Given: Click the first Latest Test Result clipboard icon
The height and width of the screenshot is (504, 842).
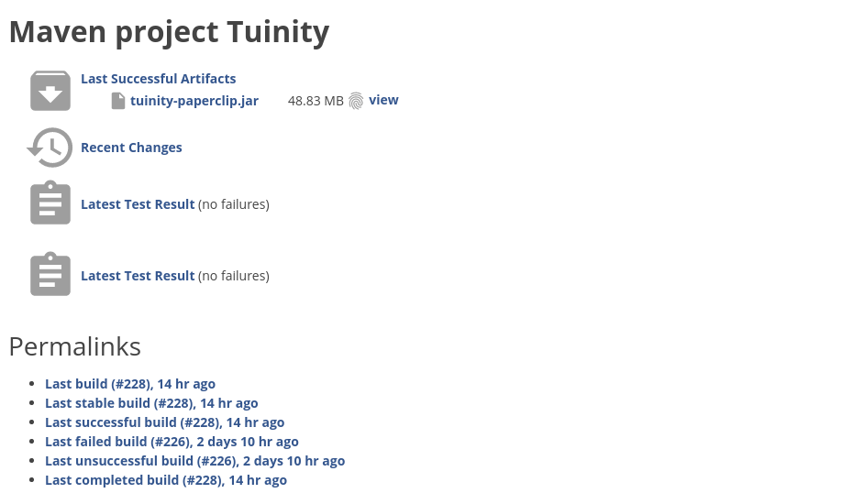Looking at the screenshot, I should [50, 203].
